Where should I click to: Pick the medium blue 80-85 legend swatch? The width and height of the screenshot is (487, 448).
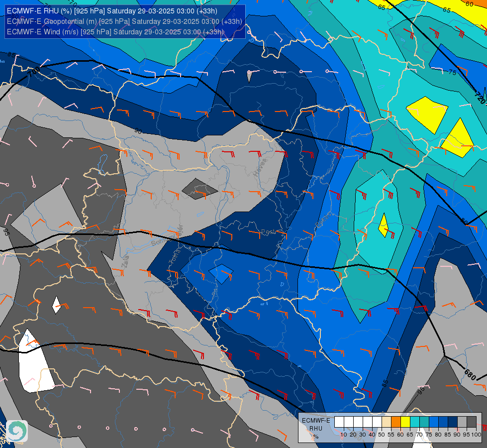[443, 422]
